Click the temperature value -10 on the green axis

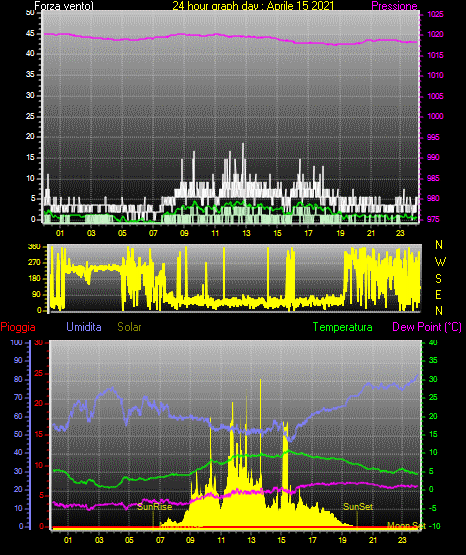pos(435,526)
